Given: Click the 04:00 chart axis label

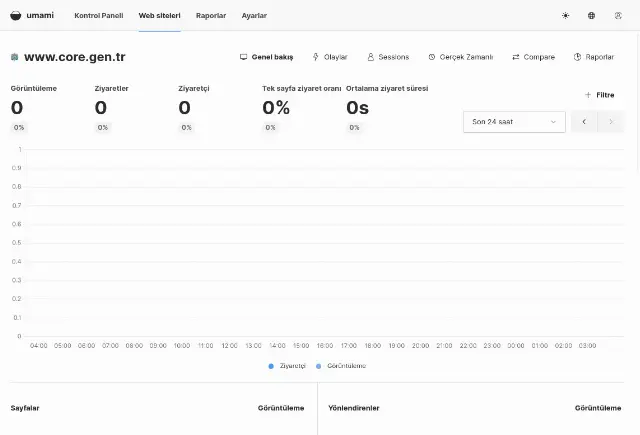Looking at the screenshot, I should pyautogui.click(x=39, y=346).
